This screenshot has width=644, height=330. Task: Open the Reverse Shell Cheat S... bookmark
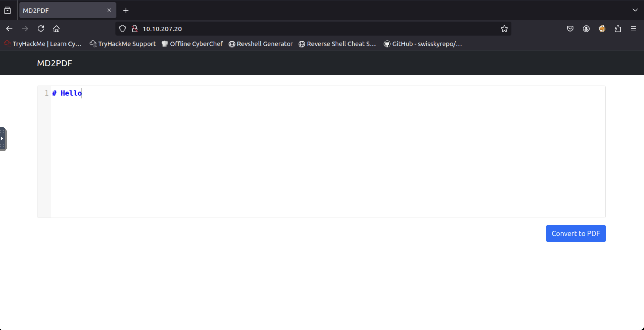pos(337,44)
